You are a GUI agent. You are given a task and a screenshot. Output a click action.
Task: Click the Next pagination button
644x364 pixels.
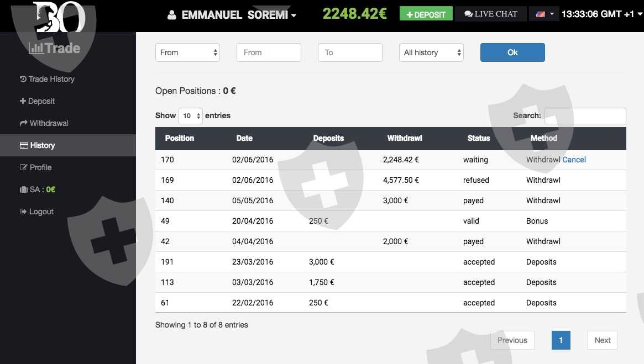tap(603, 340)
